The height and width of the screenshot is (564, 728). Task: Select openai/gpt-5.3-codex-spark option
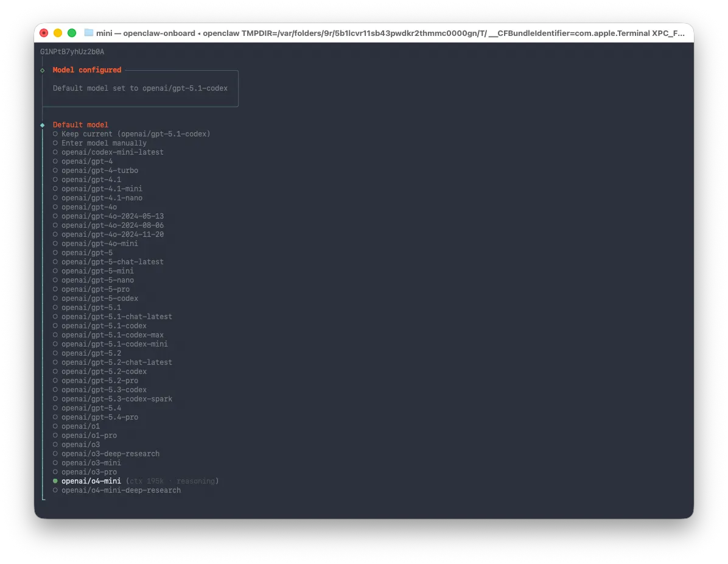click(x=113, y=398)
